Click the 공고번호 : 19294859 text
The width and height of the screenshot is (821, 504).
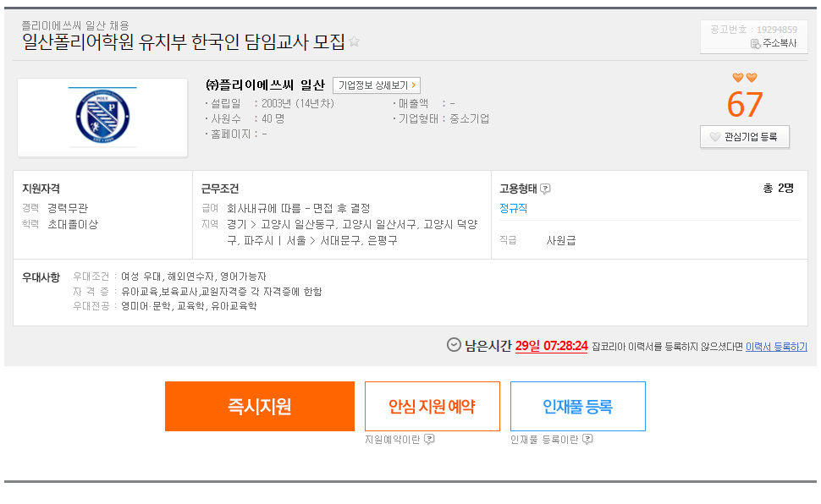pyautogui.click(x=753, y=30)
